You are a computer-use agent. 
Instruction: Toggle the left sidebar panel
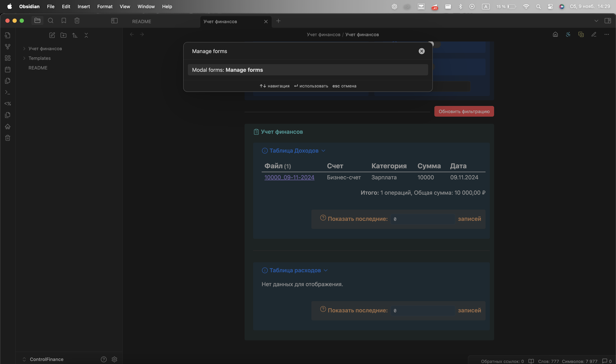point(114,21)
